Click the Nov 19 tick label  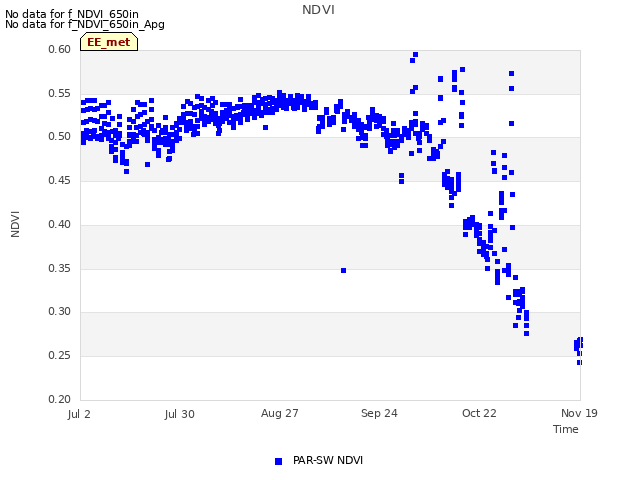click(579, 413)
